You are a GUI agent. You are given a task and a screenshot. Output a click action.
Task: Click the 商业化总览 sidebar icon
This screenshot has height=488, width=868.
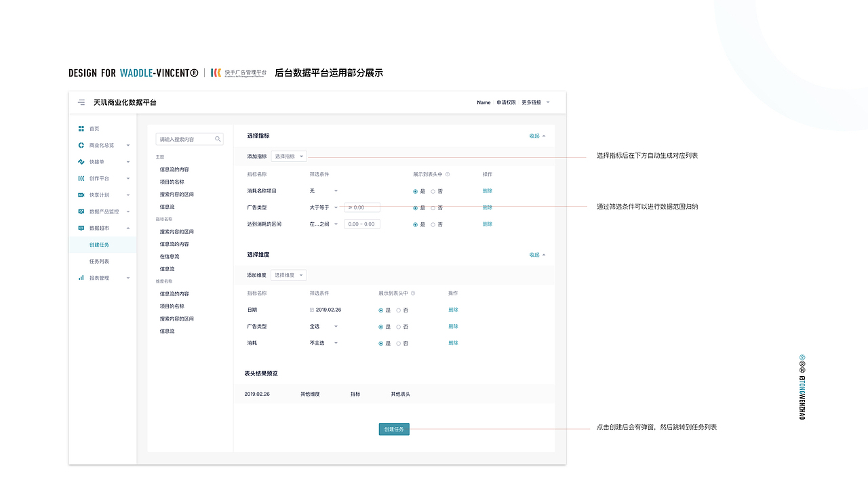(81, 145)
